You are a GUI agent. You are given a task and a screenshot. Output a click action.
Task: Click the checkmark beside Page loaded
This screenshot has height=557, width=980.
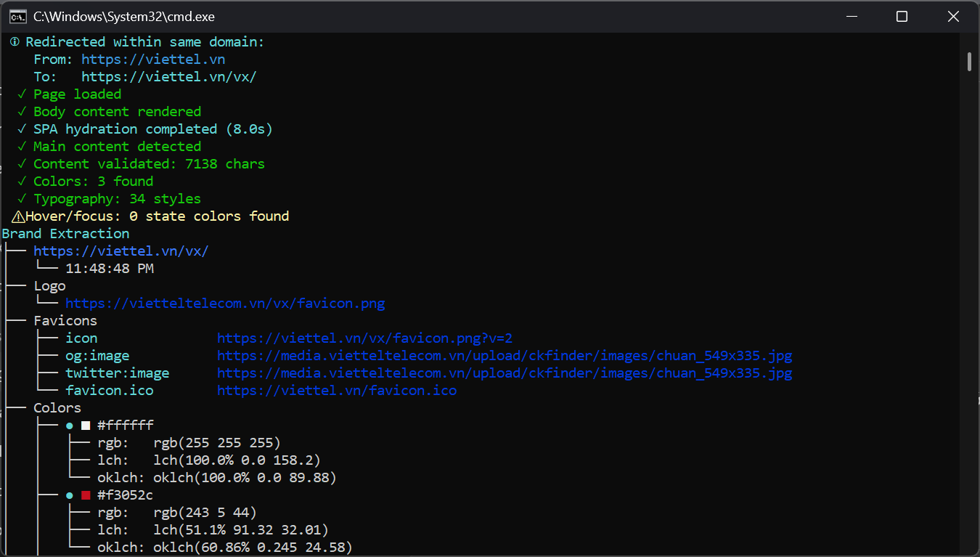pyautogui.click(x=23, y=94)
